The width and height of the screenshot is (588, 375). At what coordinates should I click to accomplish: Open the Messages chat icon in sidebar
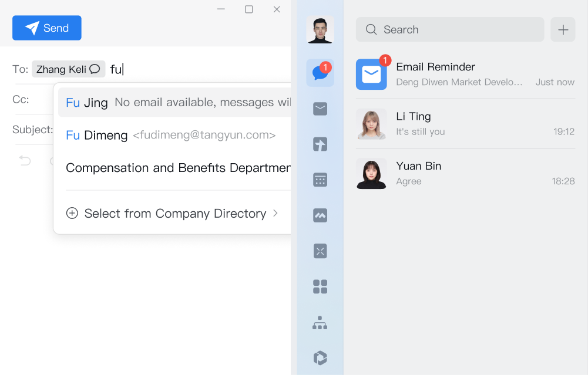click(320, 73)
